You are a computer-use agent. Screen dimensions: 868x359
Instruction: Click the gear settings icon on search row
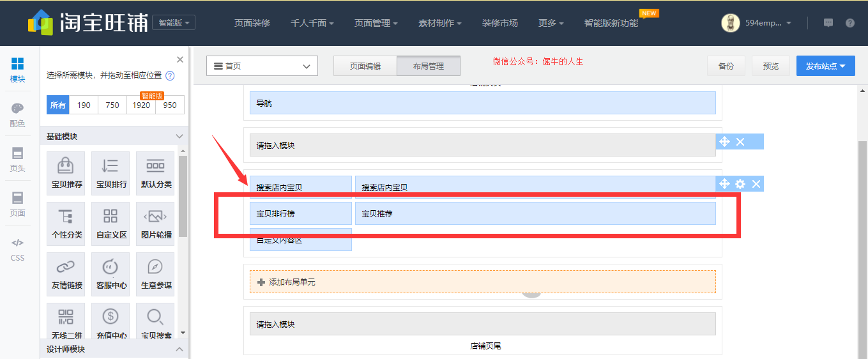click(x=740, y=184)
